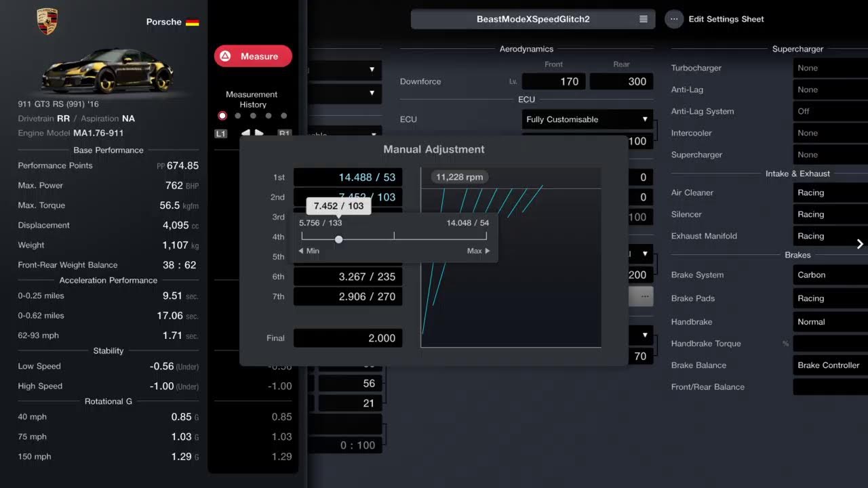868x488 pixels.
Task: Open the Anti-Lag System Off dropdown
Action: [830, 111]
